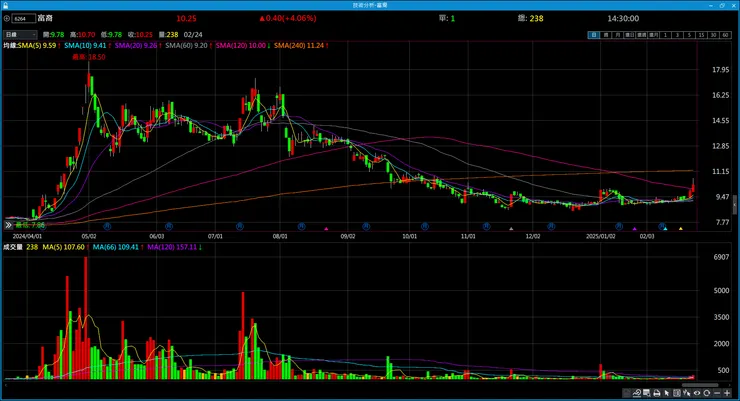Click the SMA(10) 9.41 moving average label
Viewport: 740px width, 401px height.
(x=87, y=46)
